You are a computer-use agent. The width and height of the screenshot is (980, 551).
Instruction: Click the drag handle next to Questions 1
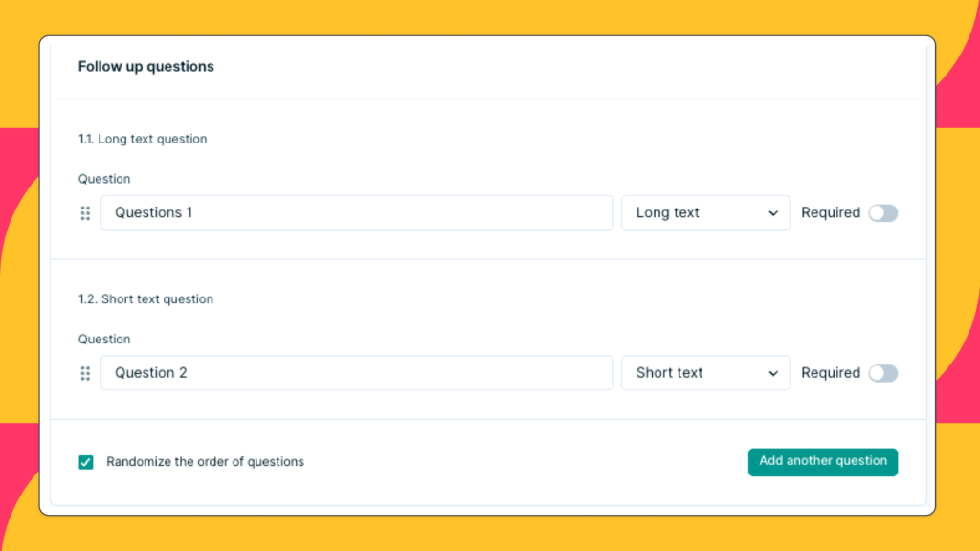click(x=85, y=212)
